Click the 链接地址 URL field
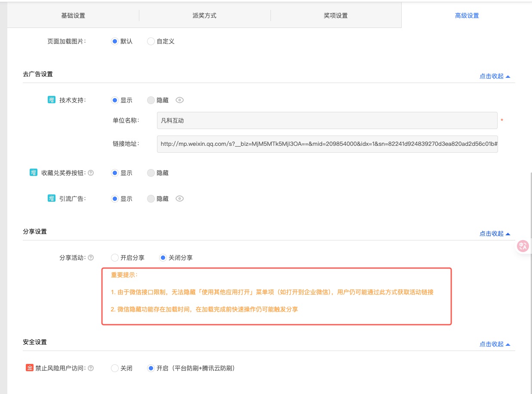Screen dimensions: 532x394 point(327,144)
